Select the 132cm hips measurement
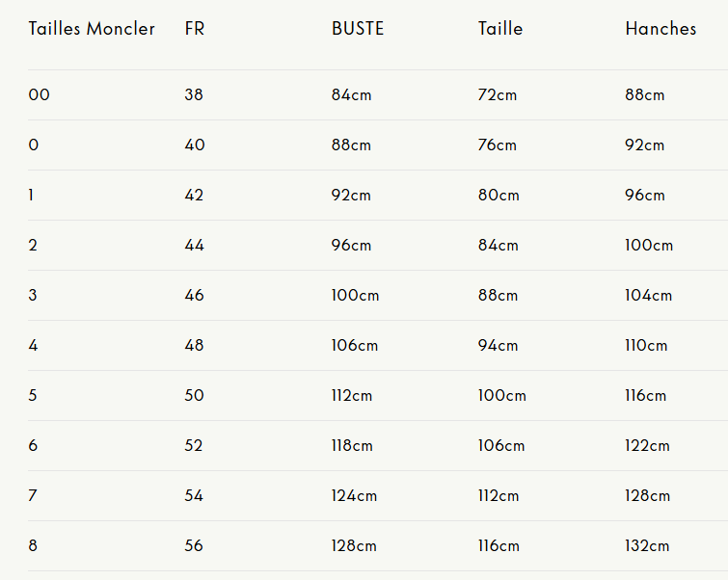728x580 pixels. coord(647,546)
